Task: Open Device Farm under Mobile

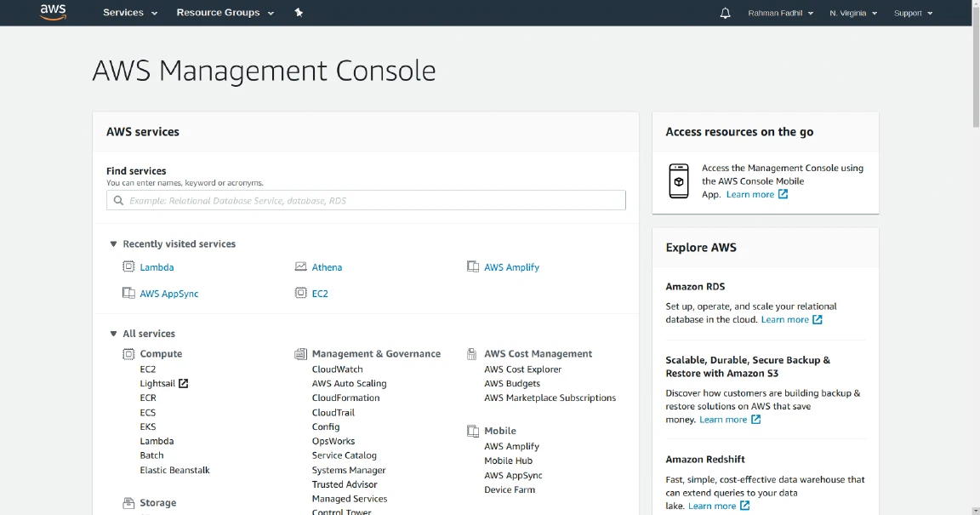Action: pyautogui.click(x=510, y=490)
